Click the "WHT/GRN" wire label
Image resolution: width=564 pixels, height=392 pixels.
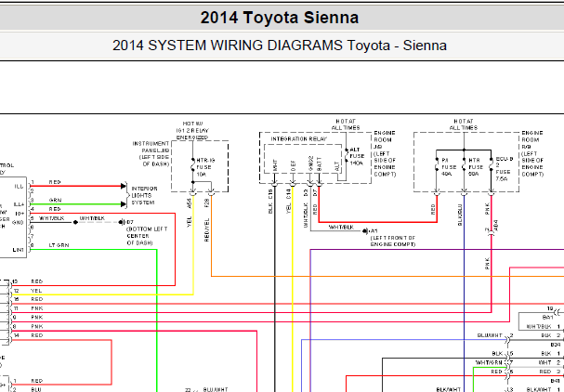[489, 363]
